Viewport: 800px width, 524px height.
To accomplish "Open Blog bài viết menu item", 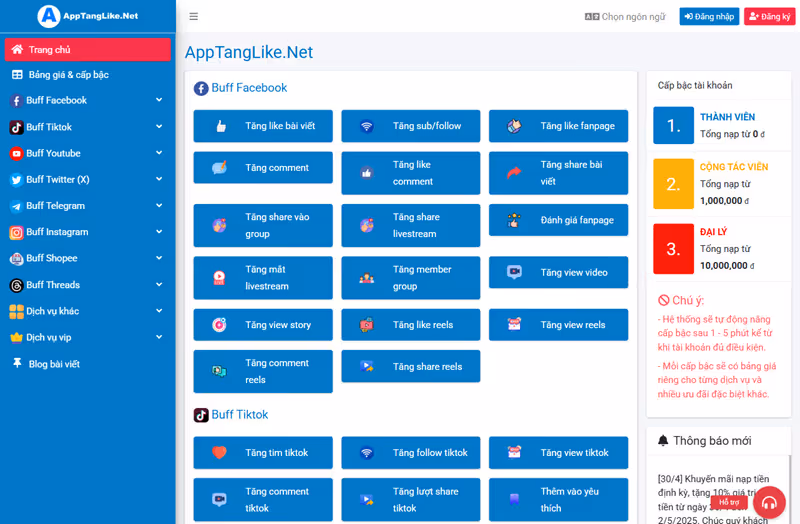I will click(x=88, y=364).
